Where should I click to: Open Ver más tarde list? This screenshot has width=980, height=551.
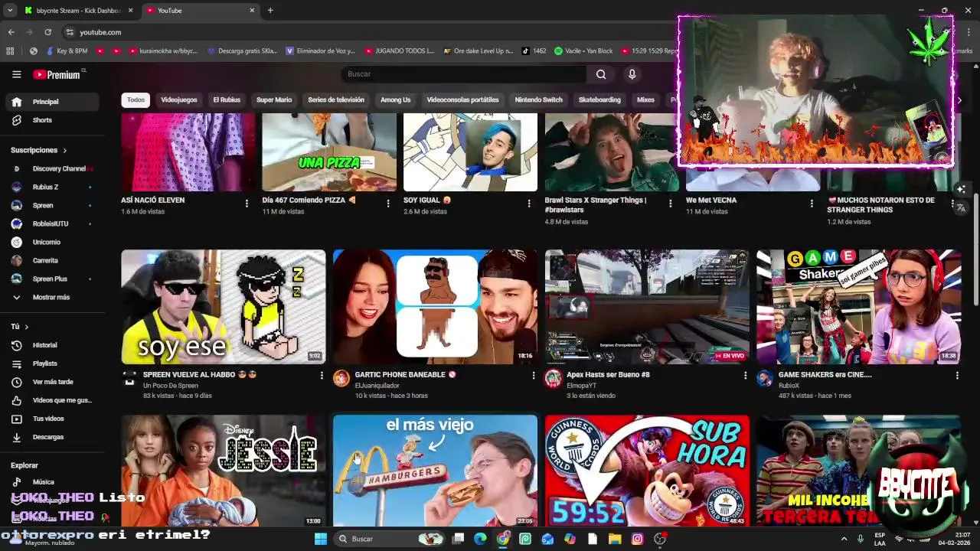52,382
